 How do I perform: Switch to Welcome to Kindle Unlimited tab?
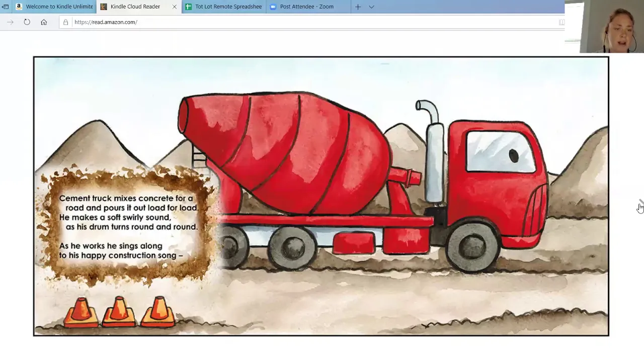pos(54,7)
